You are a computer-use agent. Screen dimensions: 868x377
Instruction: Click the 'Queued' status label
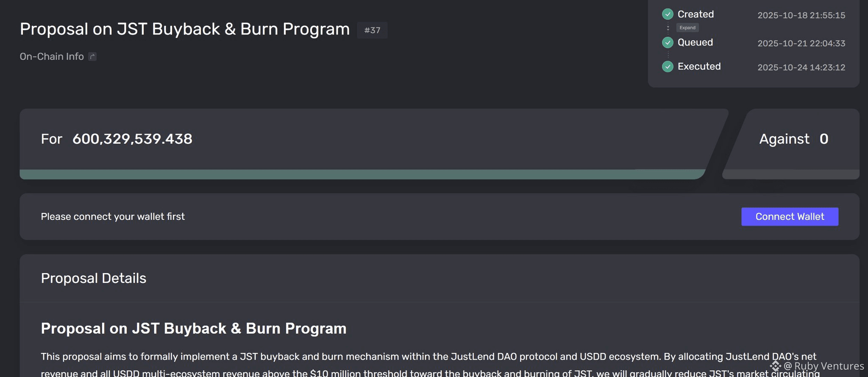[695, 42]
